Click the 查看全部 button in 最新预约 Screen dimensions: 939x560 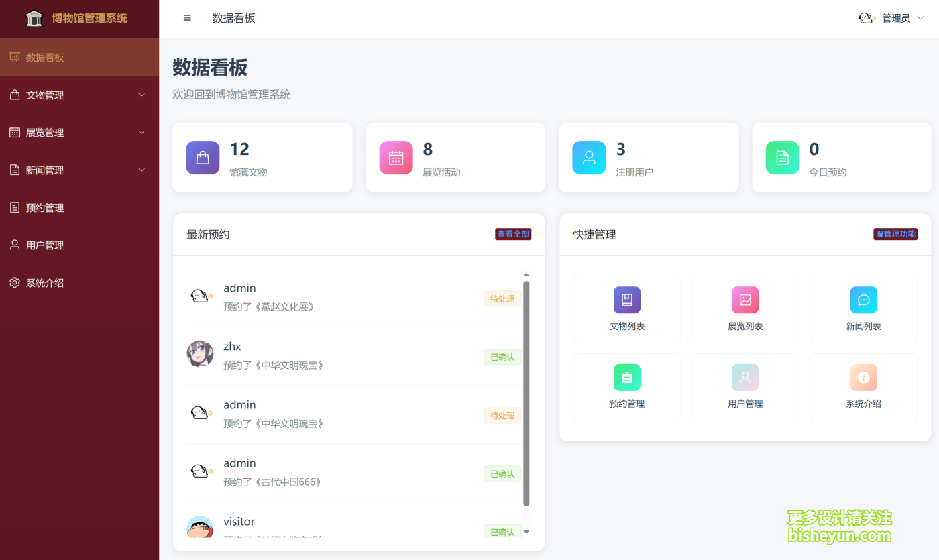click(x=512, y=233)
